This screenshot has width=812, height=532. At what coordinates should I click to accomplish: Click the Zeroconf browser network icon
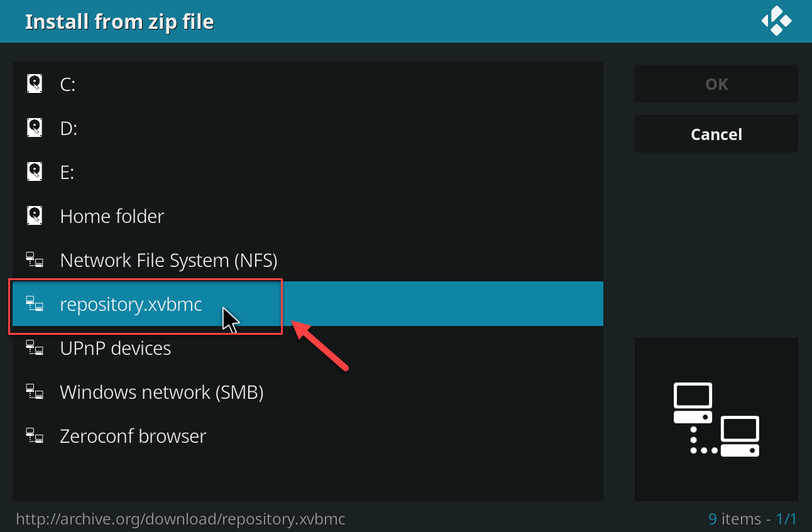35,436
